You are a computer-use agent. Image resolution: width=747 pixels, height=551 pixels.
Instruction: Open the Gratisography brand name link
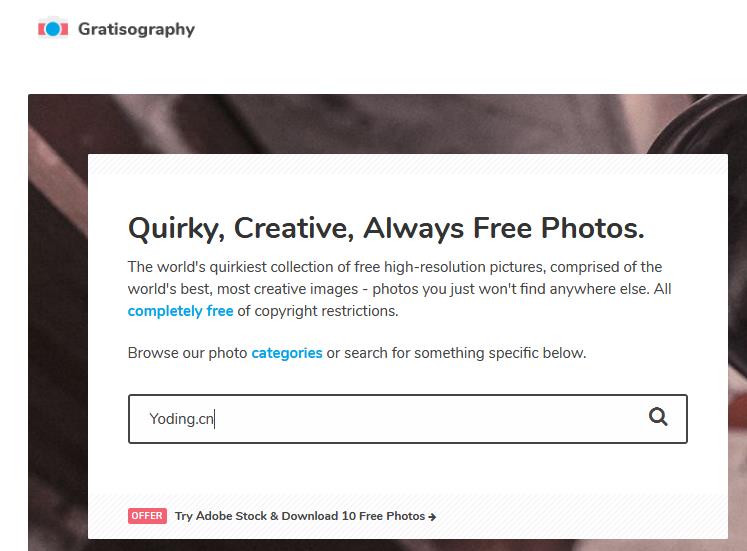[136, 29]
